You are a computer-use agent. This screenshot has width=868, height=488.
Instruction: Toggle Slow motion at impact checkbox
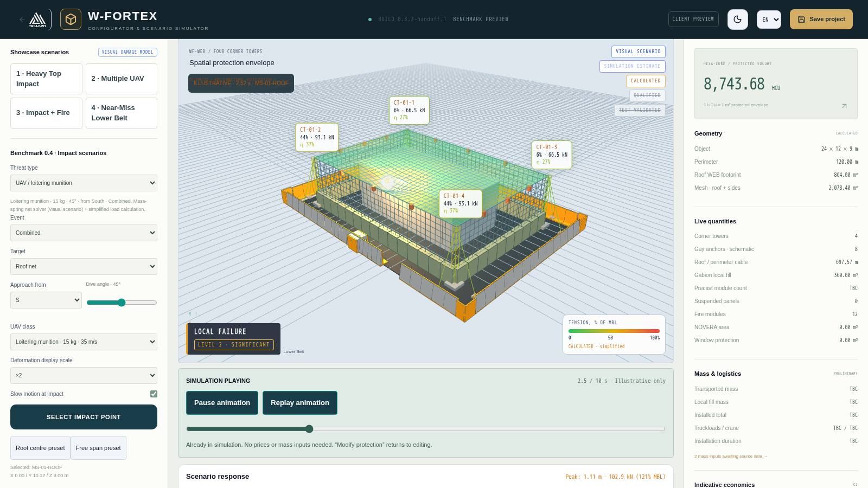(154, 394)
